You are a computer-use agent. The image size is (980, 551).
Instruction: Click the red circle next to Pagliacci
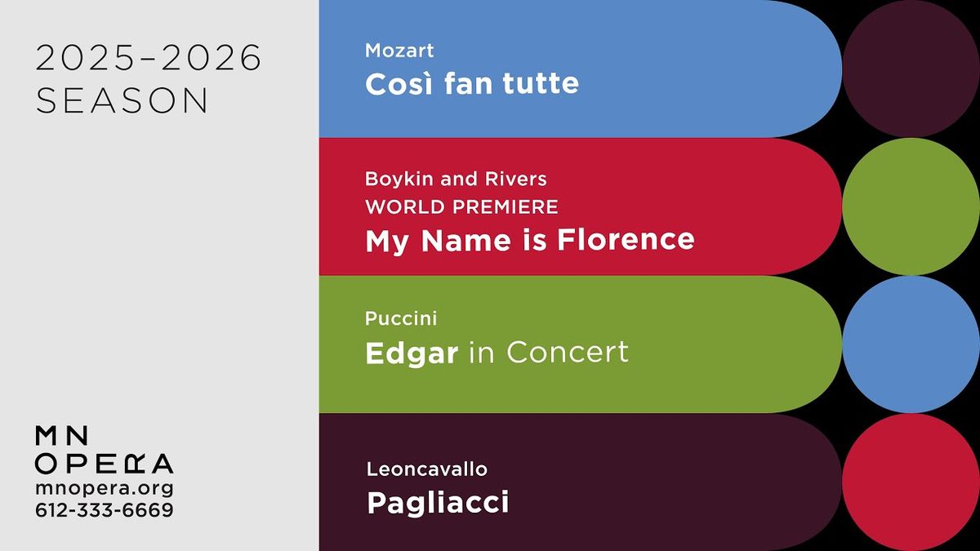coord(911,482)
